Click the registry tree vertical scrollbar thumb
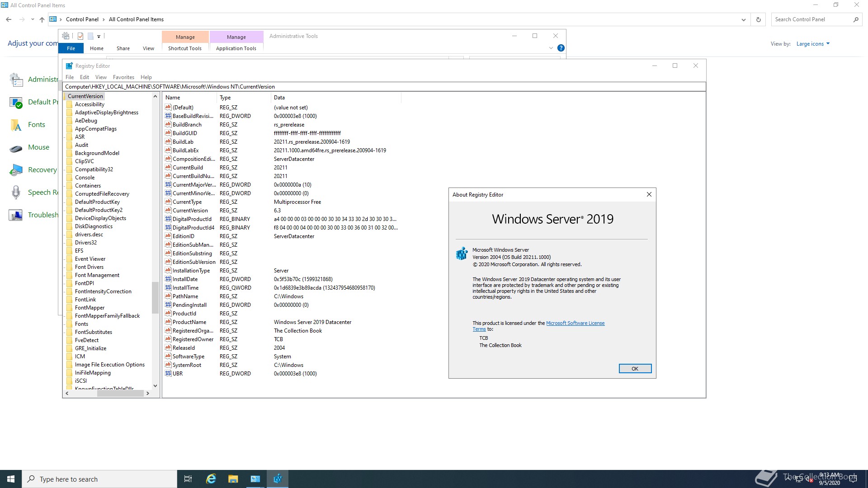 pos(155,298)
